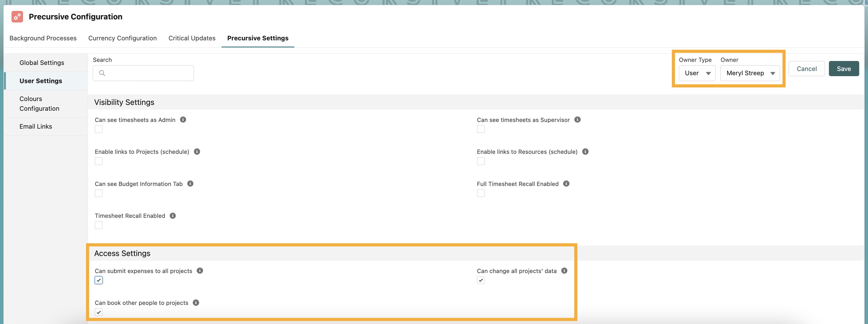The width and height of the screenshot is (868, 324).
Task: Open the Currency Configuration tab
Action: tap(123, 38)
